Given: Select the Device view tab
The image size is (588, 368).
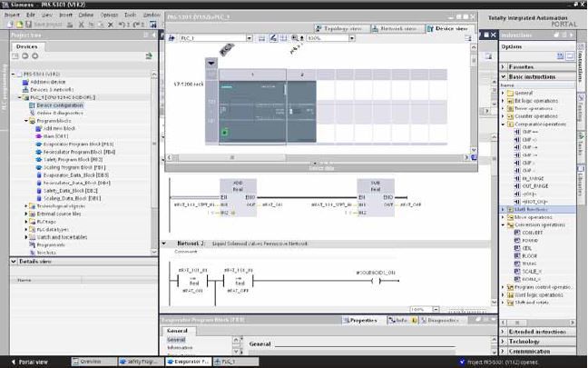Looking at the screenshot, I should tap(450, 28).
